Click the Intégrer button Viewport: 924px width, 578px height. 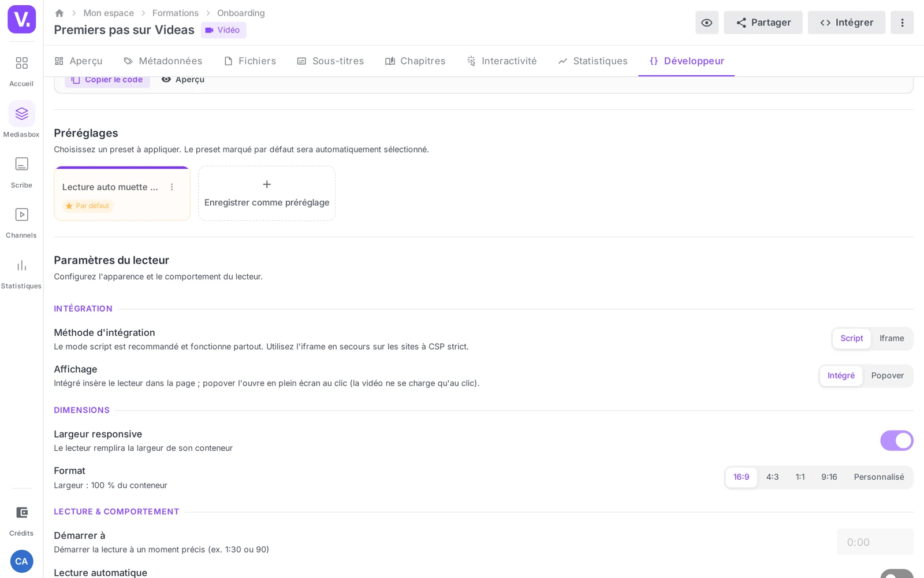coord(847,23)
